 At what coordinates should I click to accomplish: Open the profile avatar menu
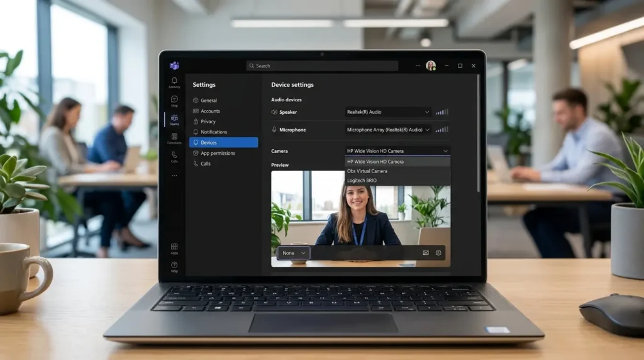pyautogui.click(x=430, y=65)
